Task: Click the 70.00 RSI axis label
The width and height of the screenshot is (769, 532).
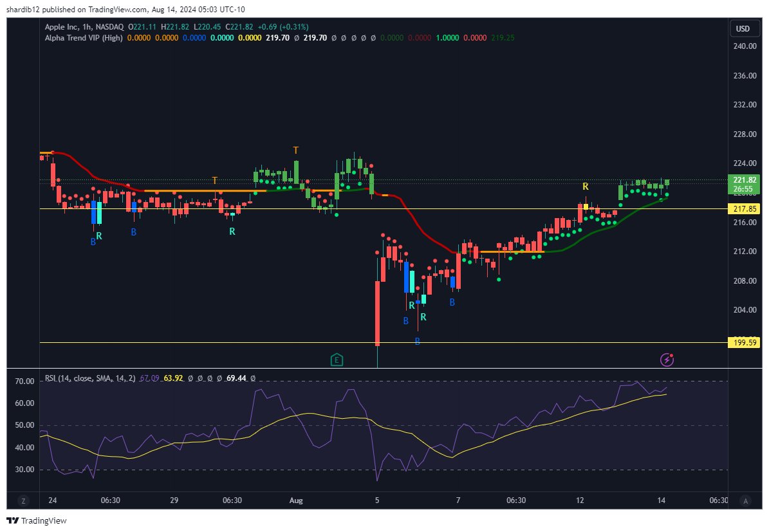Action: (x=24, y=381)
